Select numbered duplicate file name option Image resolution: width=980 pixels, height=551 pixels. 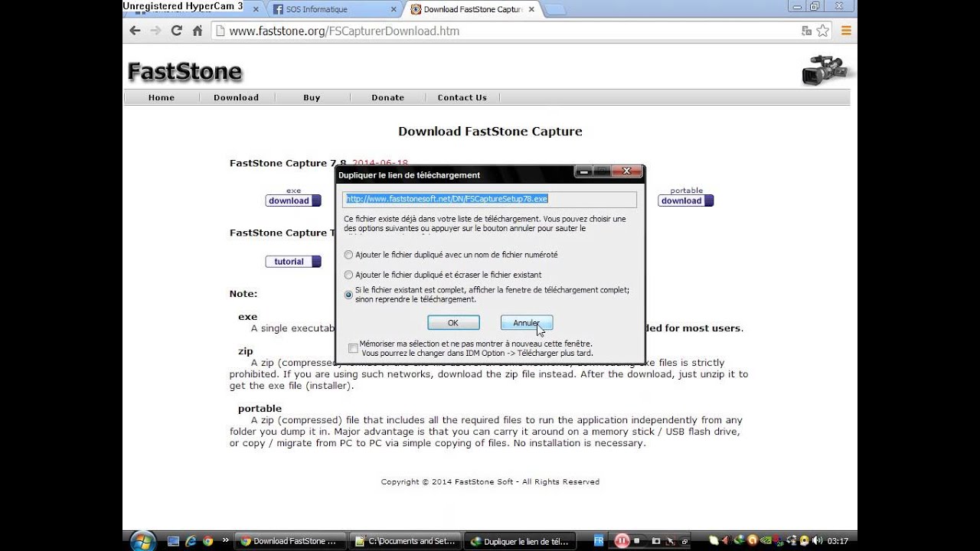click(x=349, y=255)
